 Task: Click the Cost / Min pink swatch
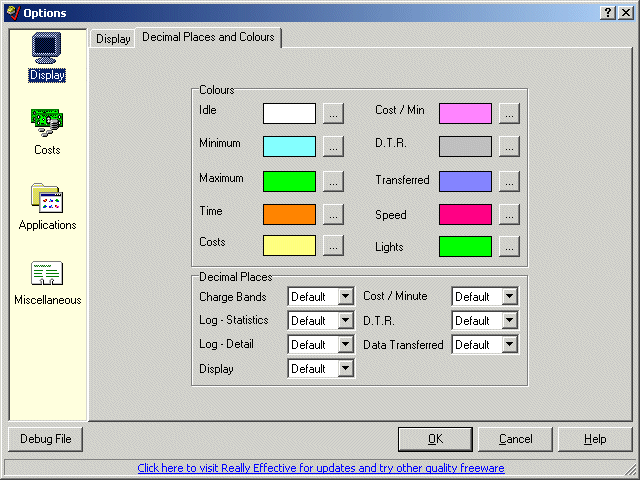click(465, 113)
